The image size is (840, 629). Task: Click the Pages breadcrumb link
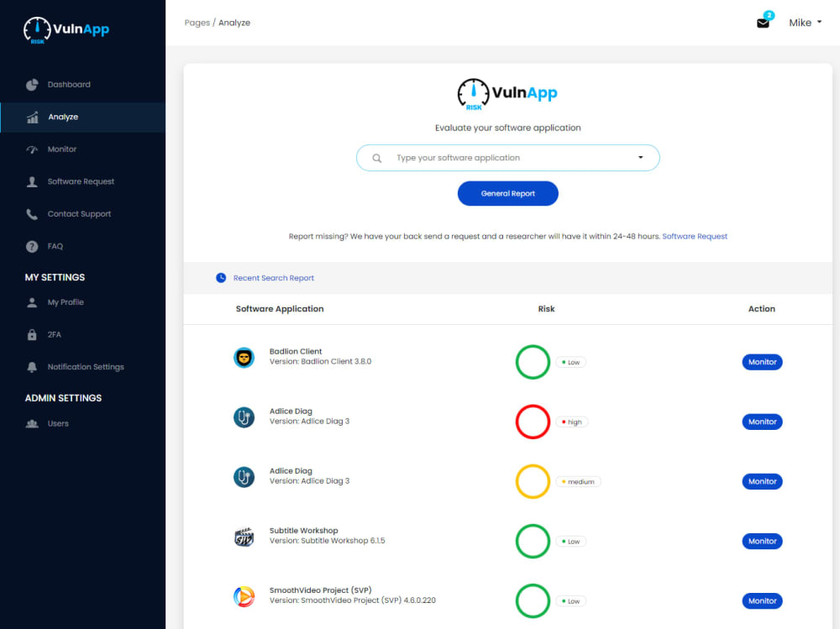tap(197, 23)
